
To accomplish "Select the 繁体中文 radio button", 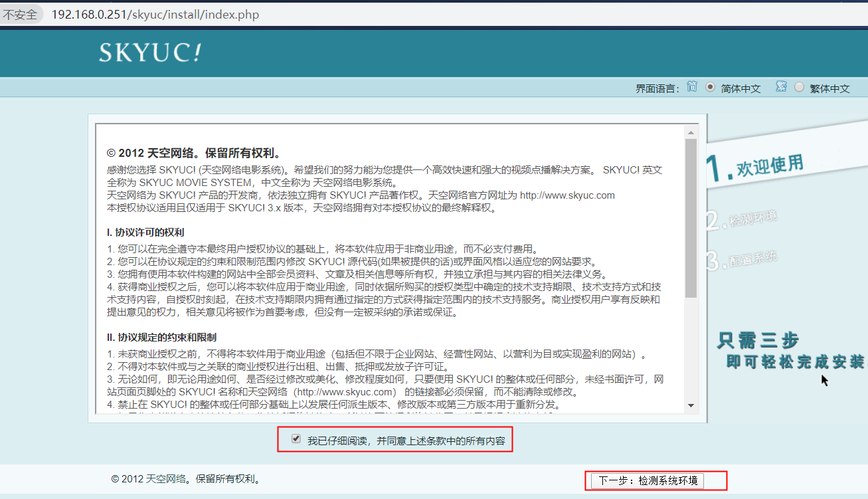I will point(799,87).
